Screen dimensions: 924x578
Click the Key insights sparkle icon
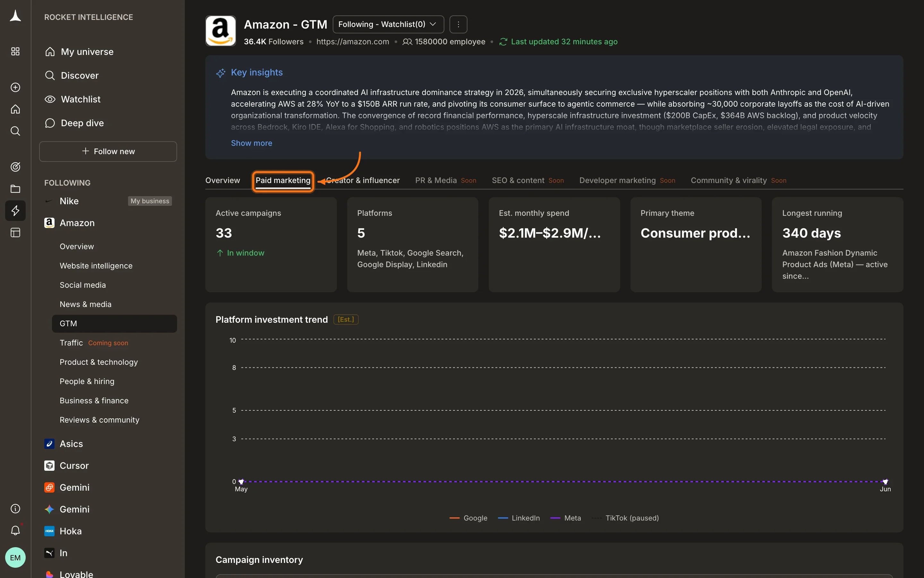[x=221, y=73]
